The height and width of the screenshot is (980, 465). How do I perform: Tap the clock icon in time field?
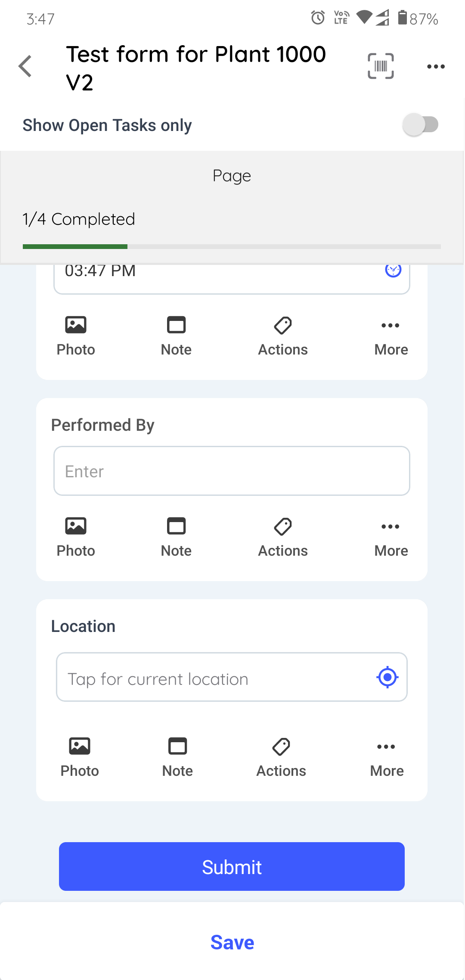(393, 270)
